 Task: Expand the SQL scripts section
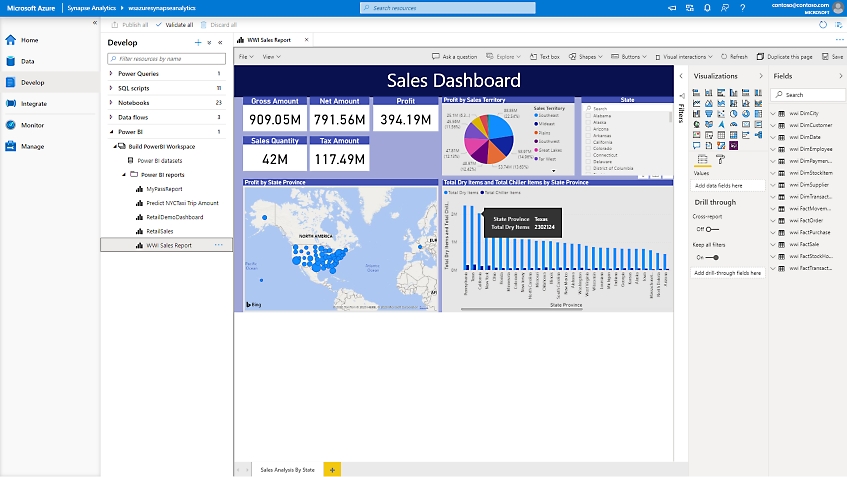click(112, 88)
